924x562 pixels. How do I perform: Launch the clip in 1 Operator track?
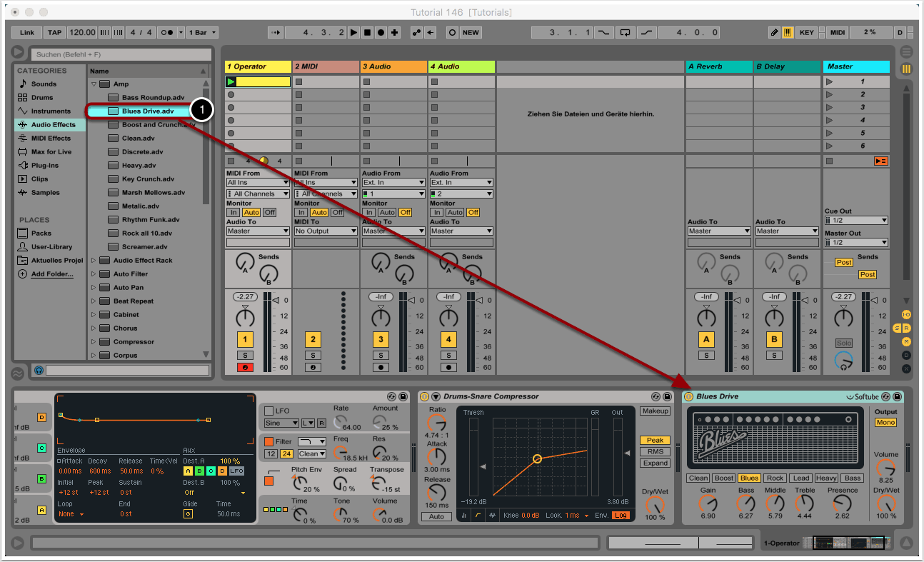pyautogui.click(x=231, y=82)
